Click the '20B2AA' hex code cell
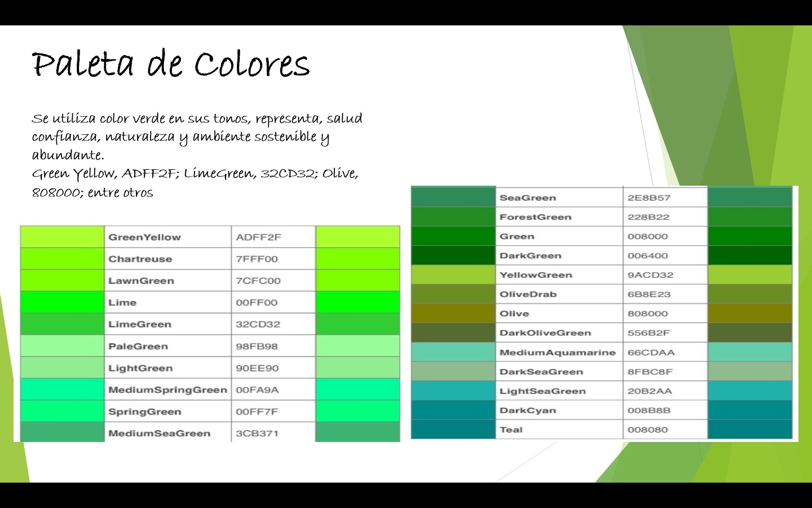 (665, 391)
